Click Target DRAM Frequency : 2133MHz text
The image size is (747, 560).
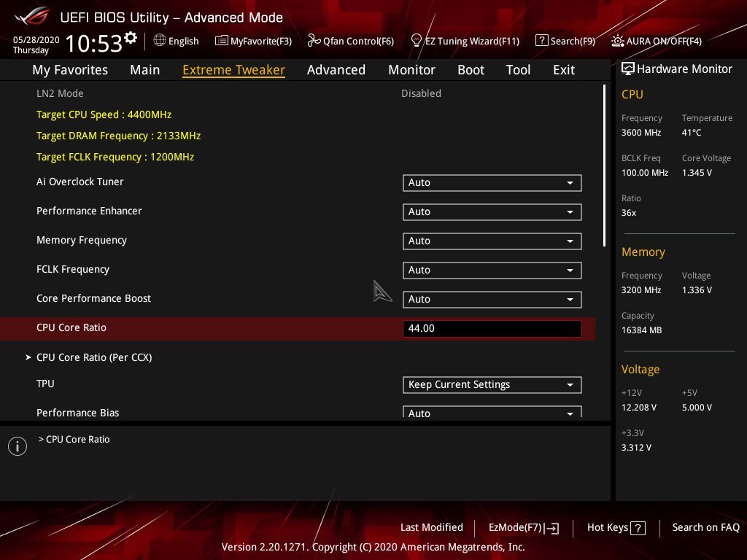(x=119, y=136)
